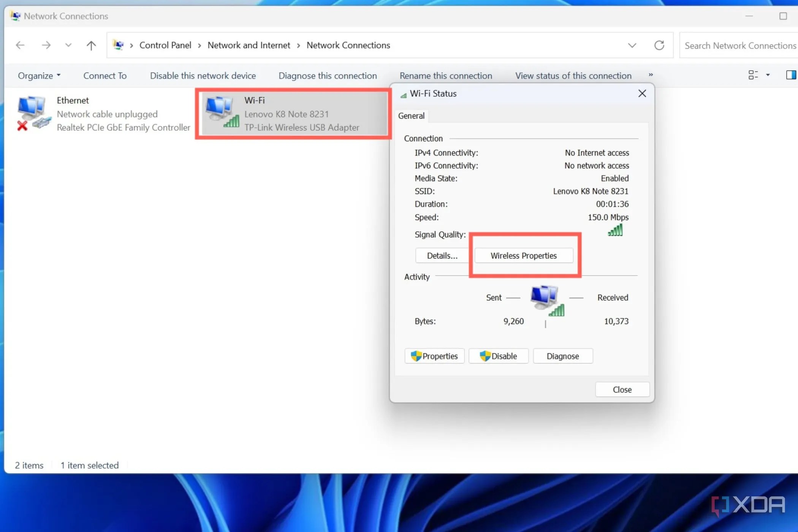Select Rename this connection on the toolbar
This screenshot has width=798, height=532.
tap(446, 75)
